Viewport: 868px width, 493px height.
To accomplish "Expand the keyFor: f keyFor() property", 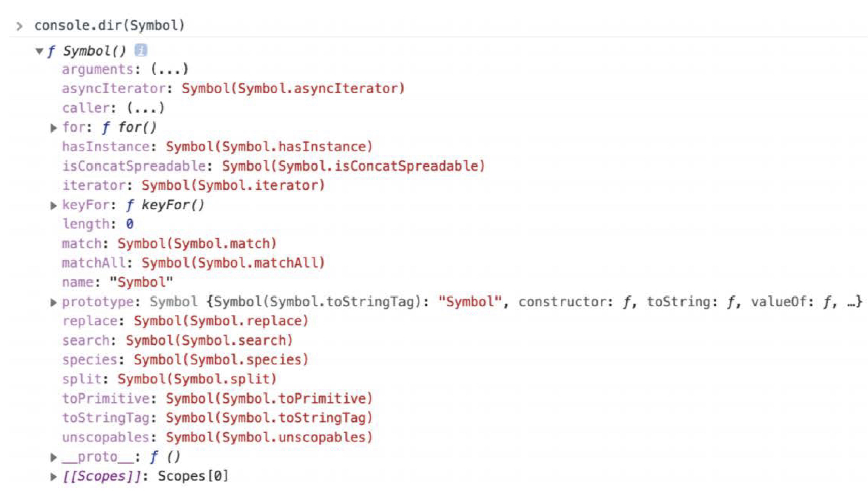I will tap(53, 206).
